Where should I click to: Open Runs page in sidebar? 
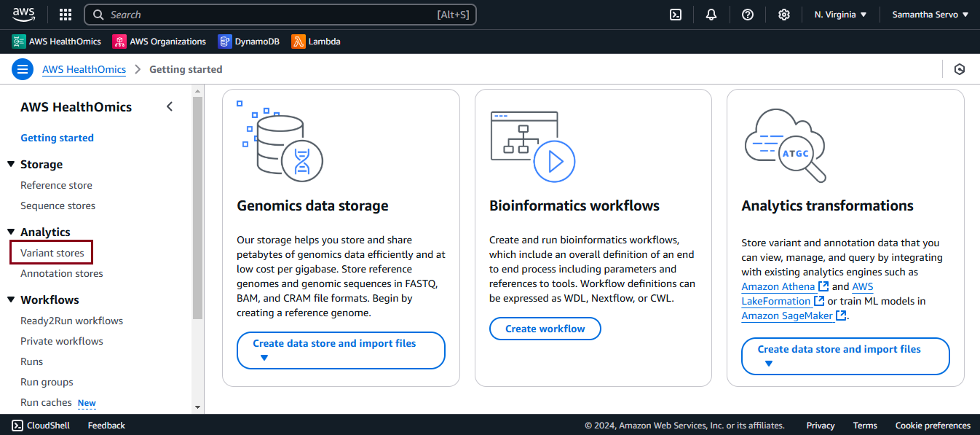[x=31, y=361]
